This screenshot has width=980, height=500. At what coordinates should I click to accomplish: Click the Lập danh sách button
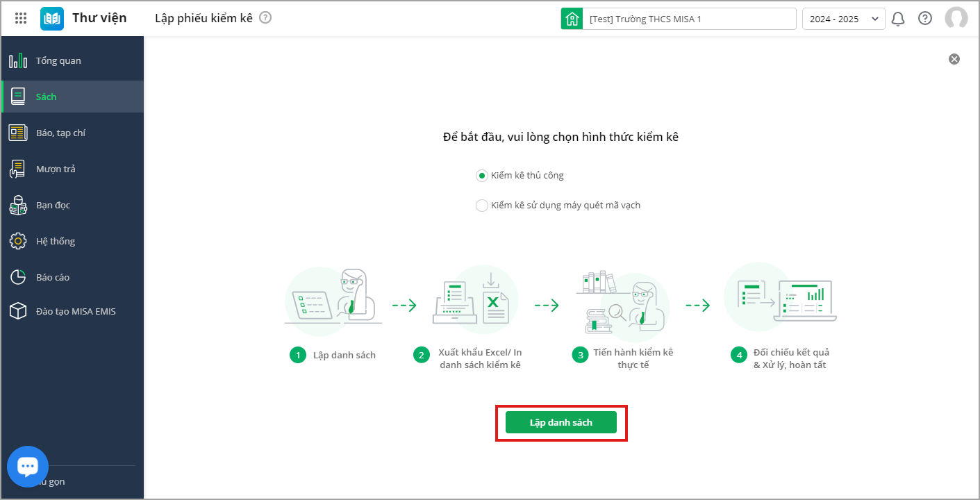click(560, 422)
